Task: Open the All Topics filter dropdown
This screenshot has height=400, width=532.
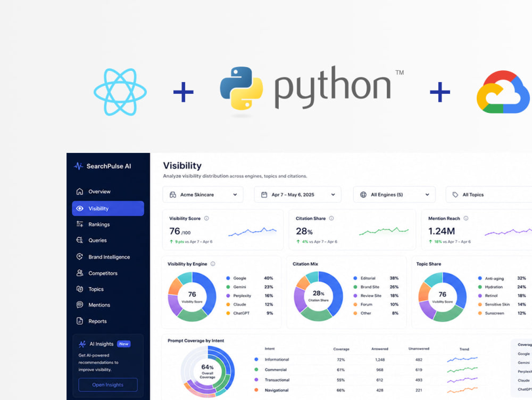Action: [x=489, y=194]
